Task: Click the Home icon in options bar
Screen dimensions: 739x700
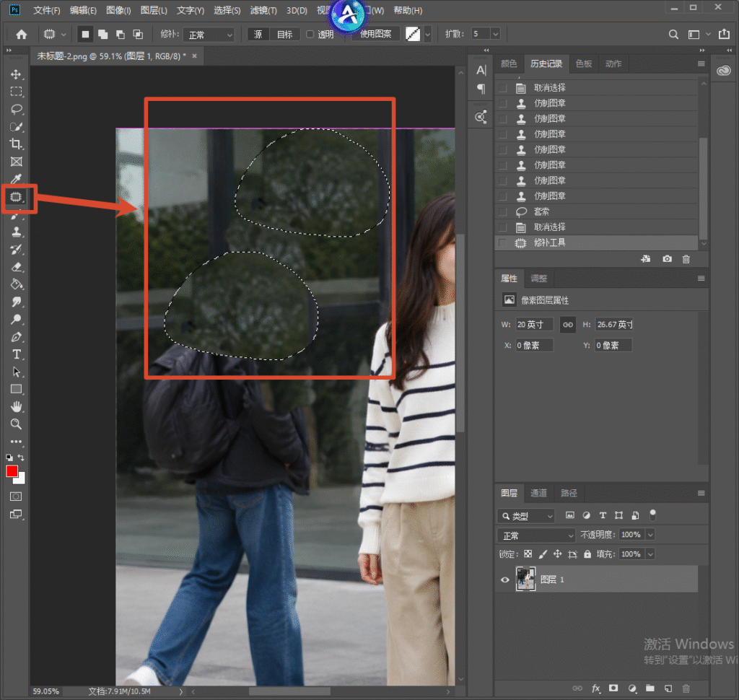Action: tap(21, 35)
